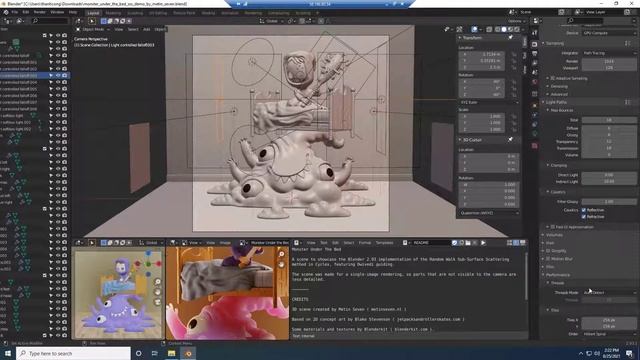
Task: Open Windows Start button
Action: point(8,353)
